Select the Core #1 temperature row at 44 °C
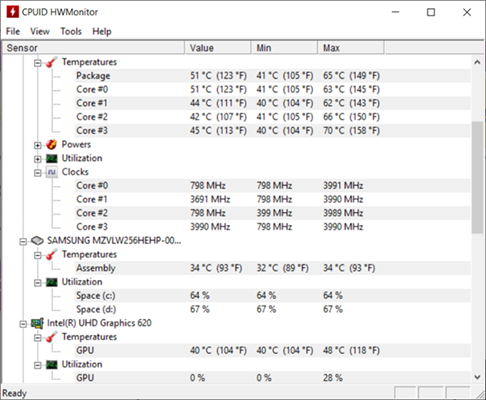 272,103
